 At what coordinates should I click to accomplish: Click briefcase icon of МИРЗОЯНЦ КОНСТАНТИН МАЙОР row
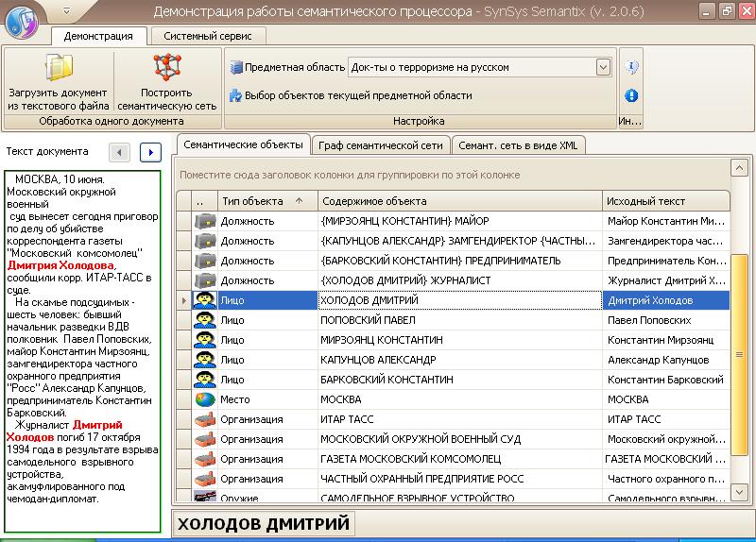click(205, 221)
